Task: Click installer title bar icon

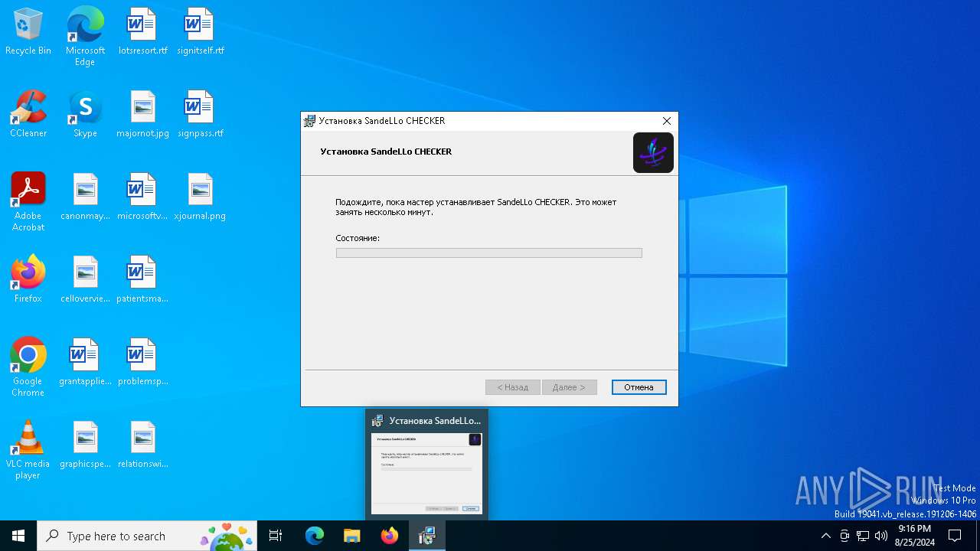Action: pyautogui.click(x=309, y=121)
